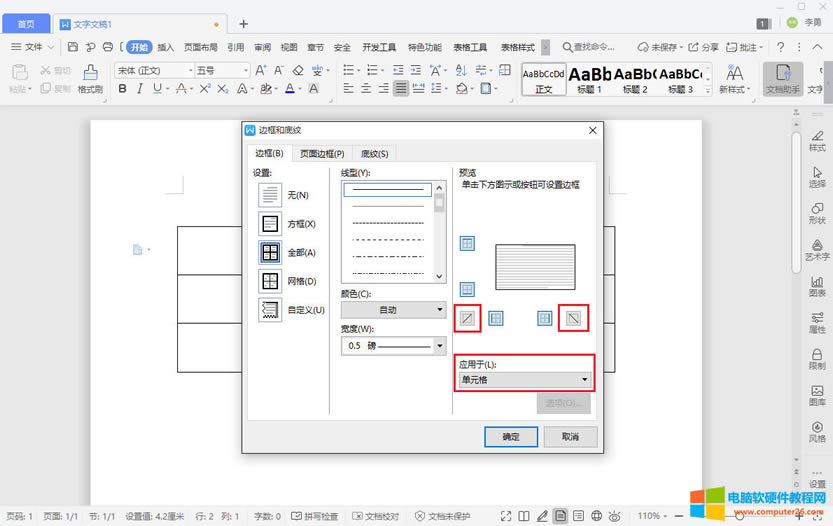Open the 宽度(W) width dropdown

pos(393,345)
